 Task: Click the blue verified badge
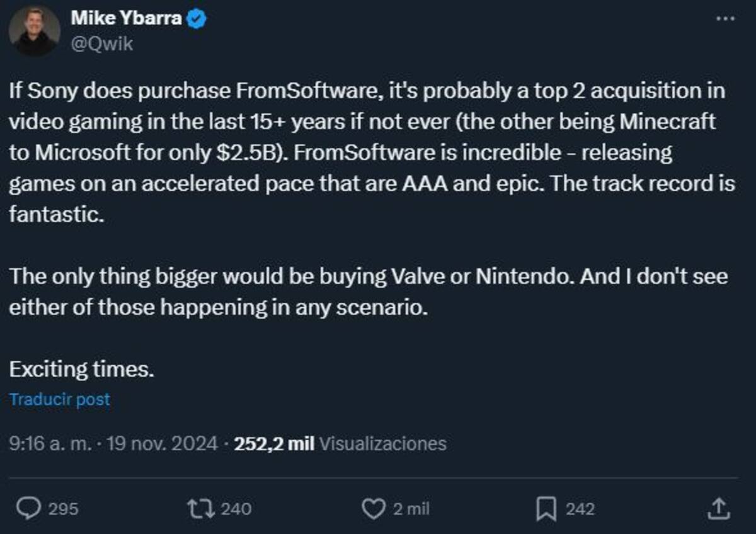(x=197, y=19)
